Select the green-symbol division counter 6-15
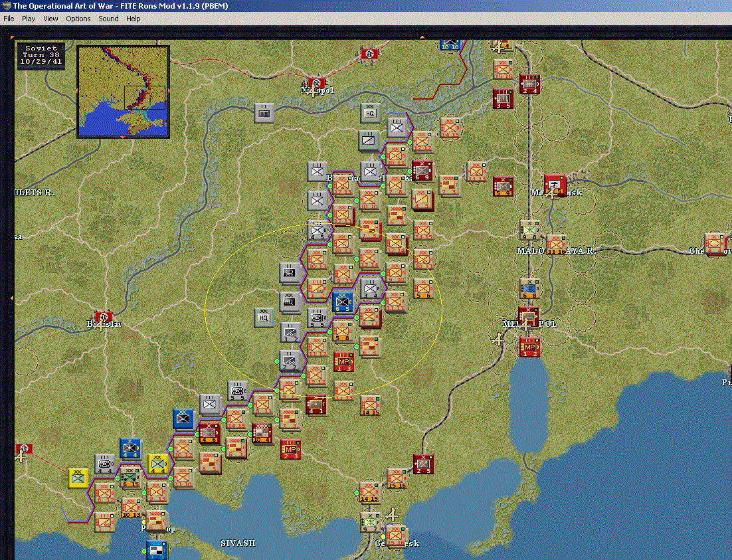 pos(130,476)
